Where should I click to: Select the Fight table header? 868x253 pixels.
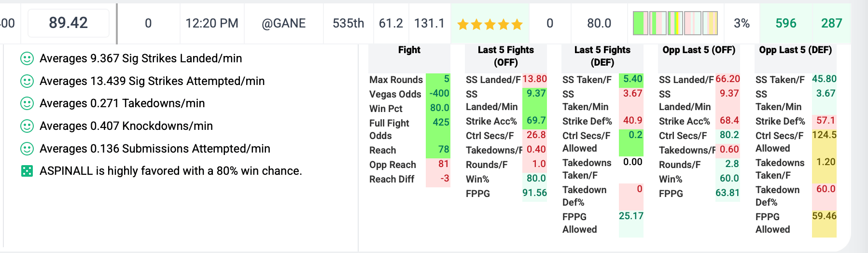click(409, 50)
